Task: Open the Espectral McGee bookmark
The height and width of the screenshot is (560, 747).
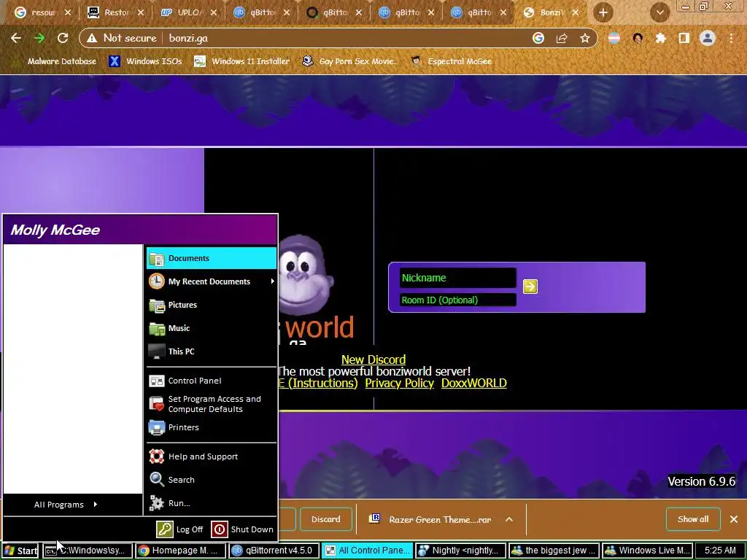Action: tap(452, 61)
